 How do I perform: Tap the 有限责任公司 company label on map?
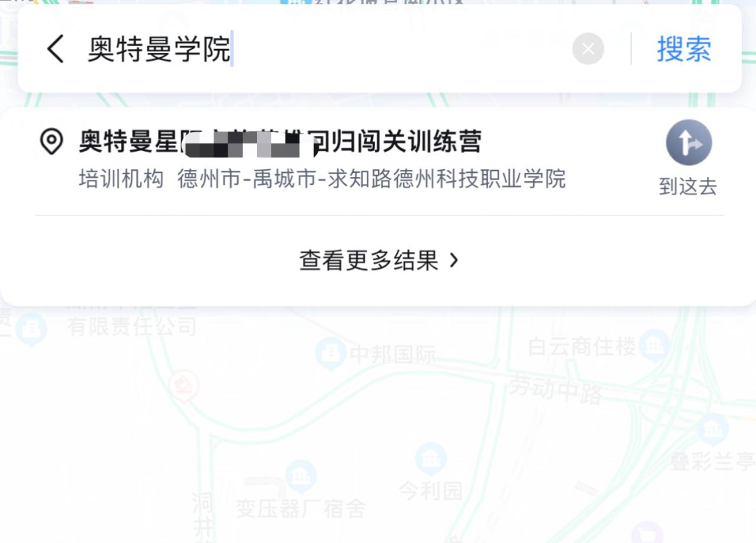pyautogui.click(x=132, y=327)
